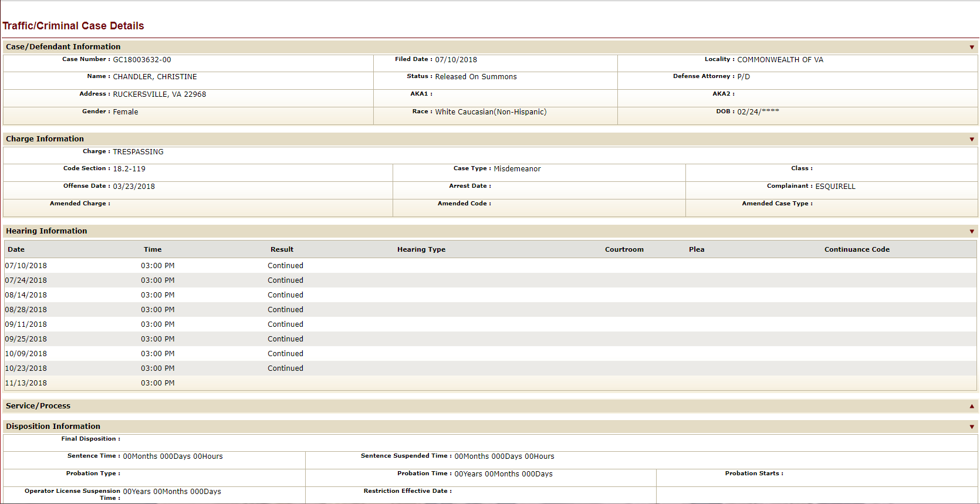The width and height of the screenshot is (980, 504).
Task: Click Continued result for 09/11/2018 hearing
Action: tap(286, 324)
